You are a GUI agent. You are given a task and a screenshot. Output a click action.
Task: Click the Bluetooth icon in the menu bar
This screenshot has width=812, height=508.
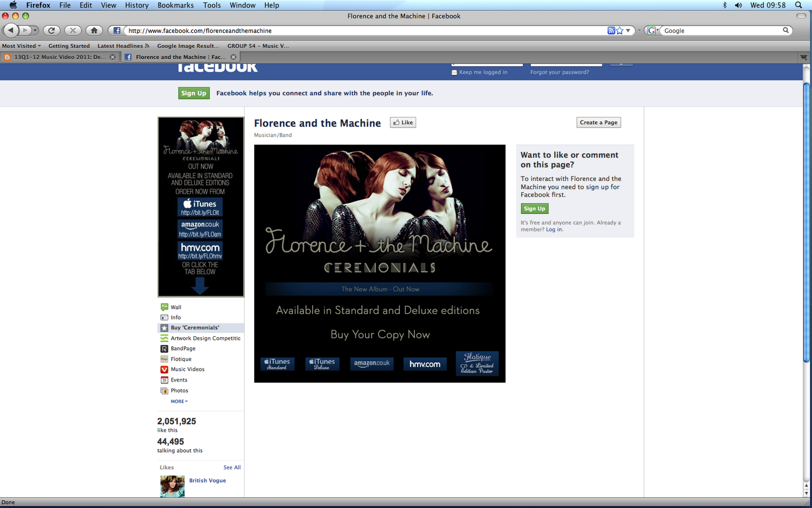(725, 5)
